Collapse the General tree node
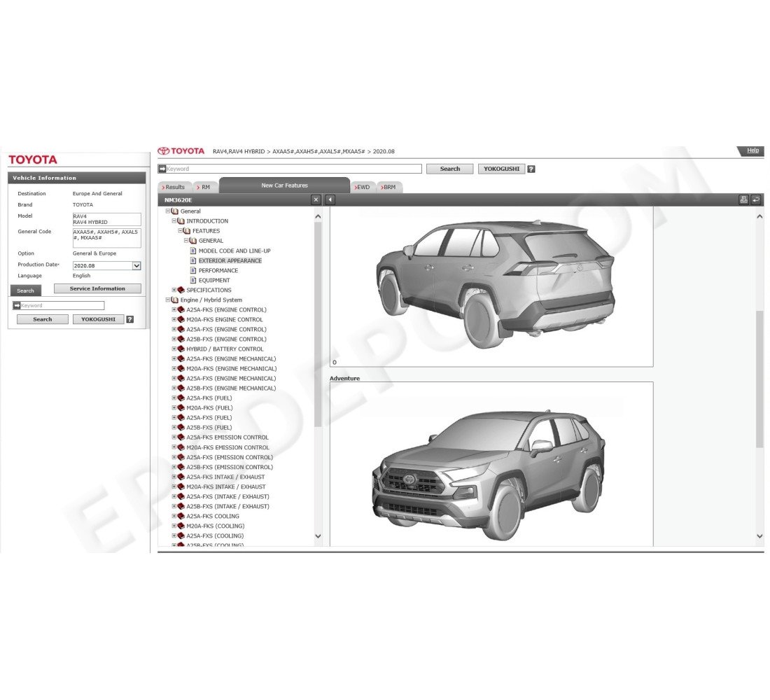This screenshot has width=770, height=700. point(168,211)
